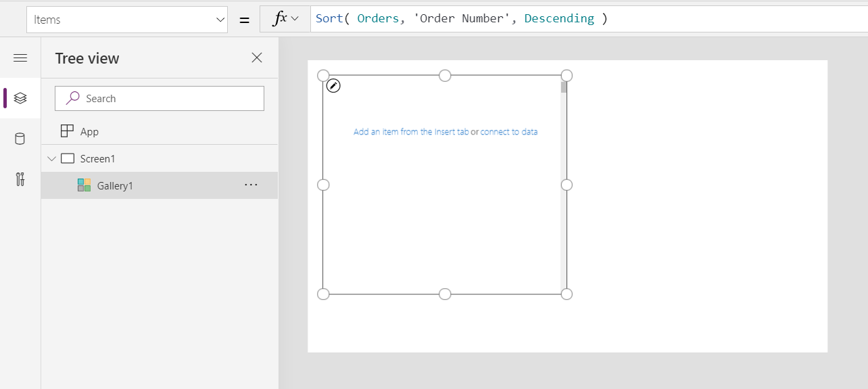
Task: Click inside the formula bar text
Action: click(x=473, y=19)
